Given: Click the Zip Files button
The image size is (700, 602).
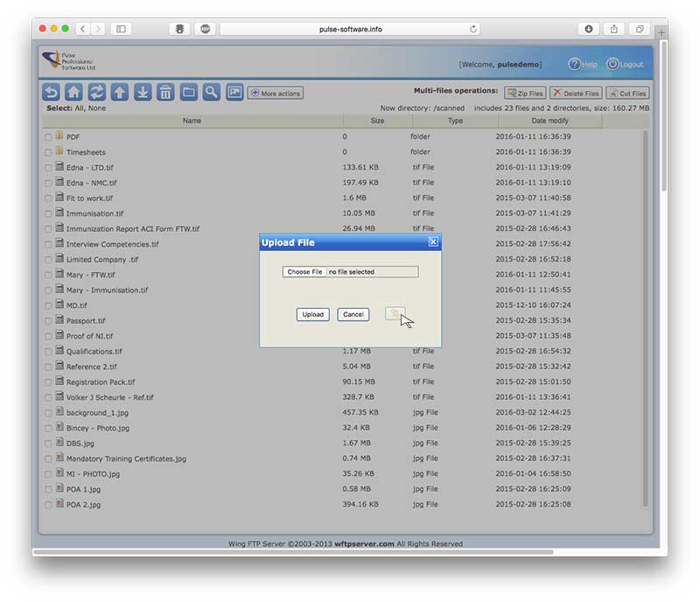Looking at the screenshot, I should tap(525, 93).
